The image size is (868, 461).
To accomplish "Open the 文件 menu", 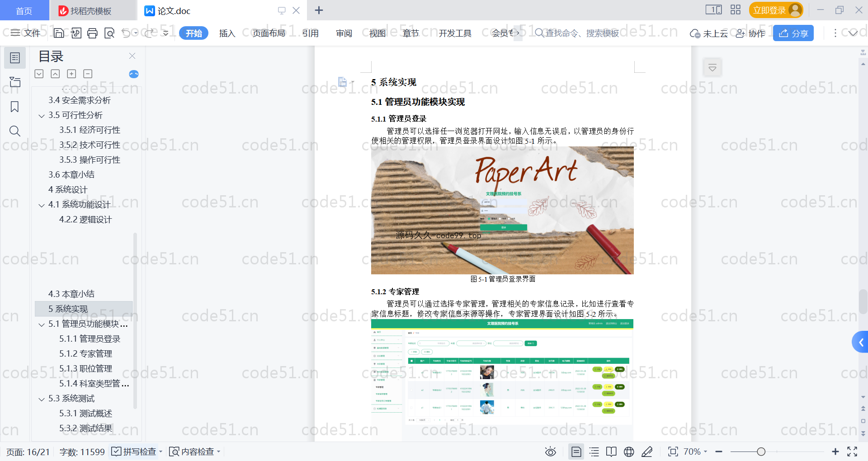I will tap(26, 33).
